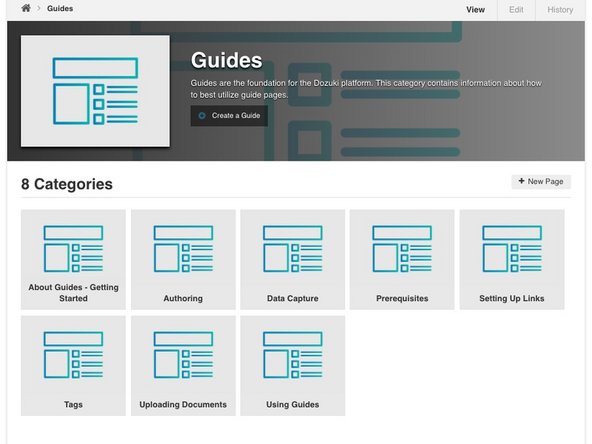Click the 'Uploading Documents' label text
This screenshot has width=592, height=444.
click(183, 404)
